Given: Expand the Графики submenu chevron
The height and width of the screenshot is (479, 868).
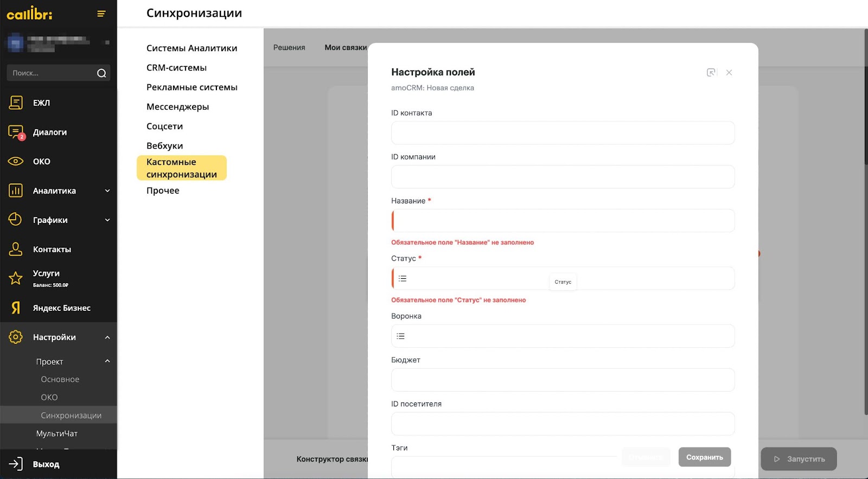Looking at the screenshot, I should tap(107, 220).
